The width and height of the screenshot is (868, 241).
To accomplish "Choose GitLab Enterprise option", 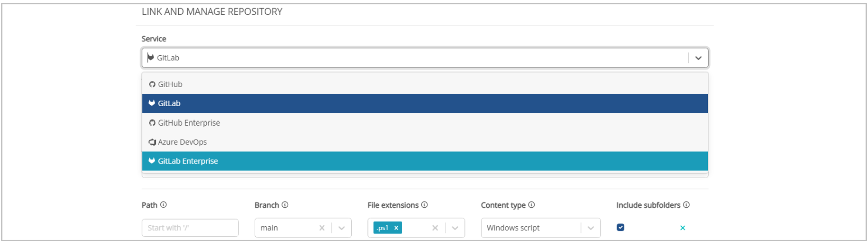I will (x=188, y=161).
